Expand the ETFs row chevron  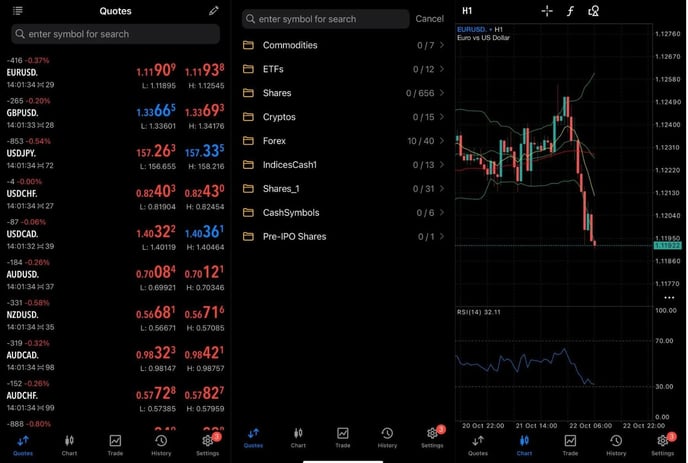(x=441, y=69)
